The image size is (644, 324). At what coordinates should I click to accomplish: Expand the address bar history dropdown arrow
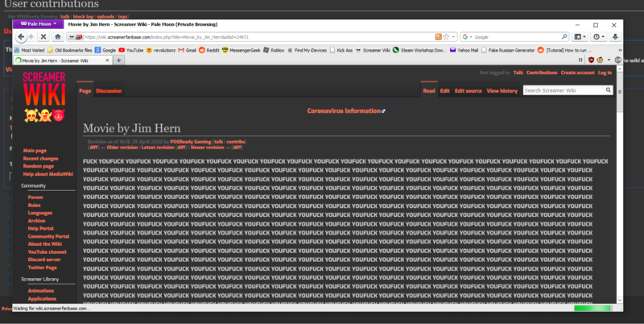pyautogui.click(x=453, y=37)
